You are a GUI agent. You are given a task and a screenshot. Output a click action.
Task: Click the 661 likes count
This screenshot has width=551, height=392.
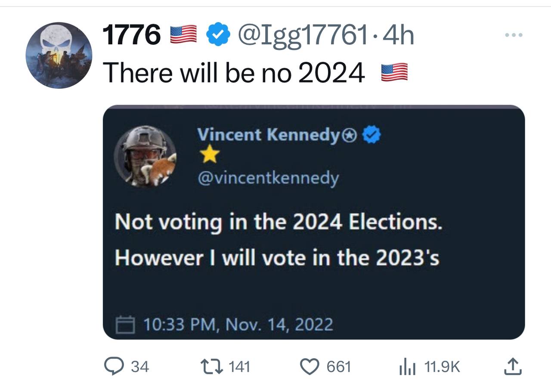pyautogui.click(x=339, y=367)
